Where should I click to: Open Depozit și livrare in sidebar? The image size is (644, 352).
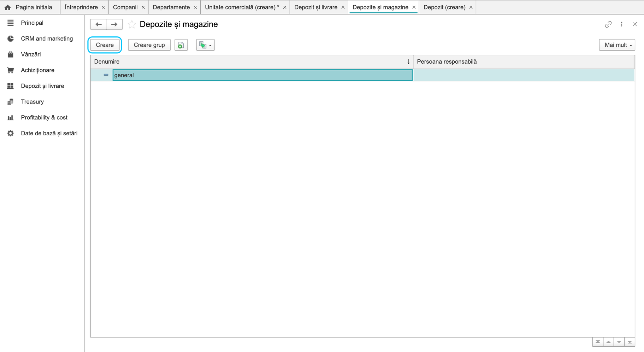tap(42, 86)
